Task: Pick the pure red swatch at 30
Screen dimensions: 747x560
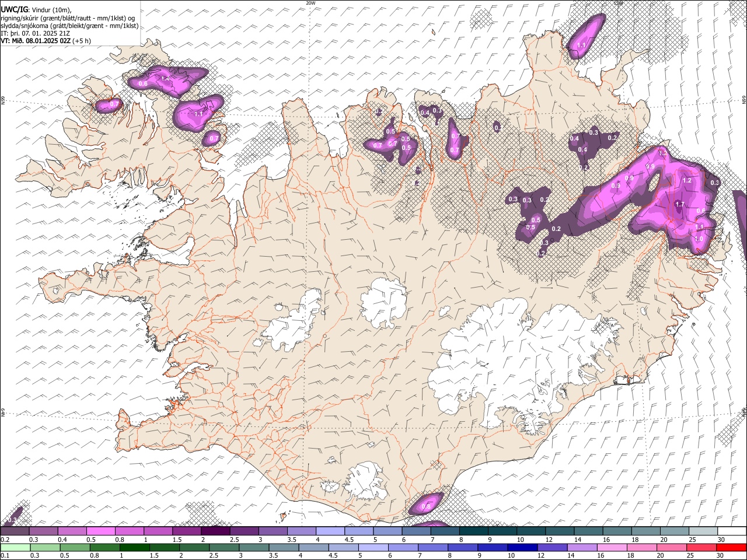Action: coord(731,547)
